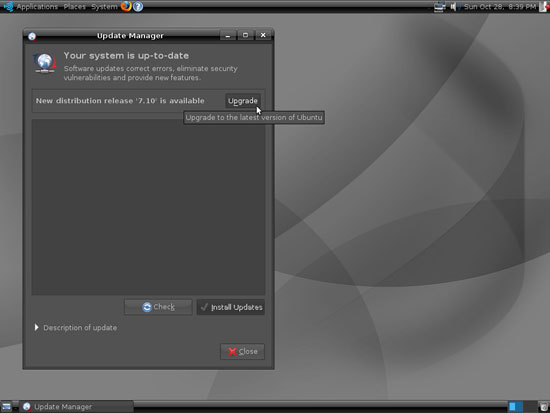The image size is (550, 413).
Task: Open the Update Manager window menu icon
Action: pyautogui.click(x=32, y=36)
